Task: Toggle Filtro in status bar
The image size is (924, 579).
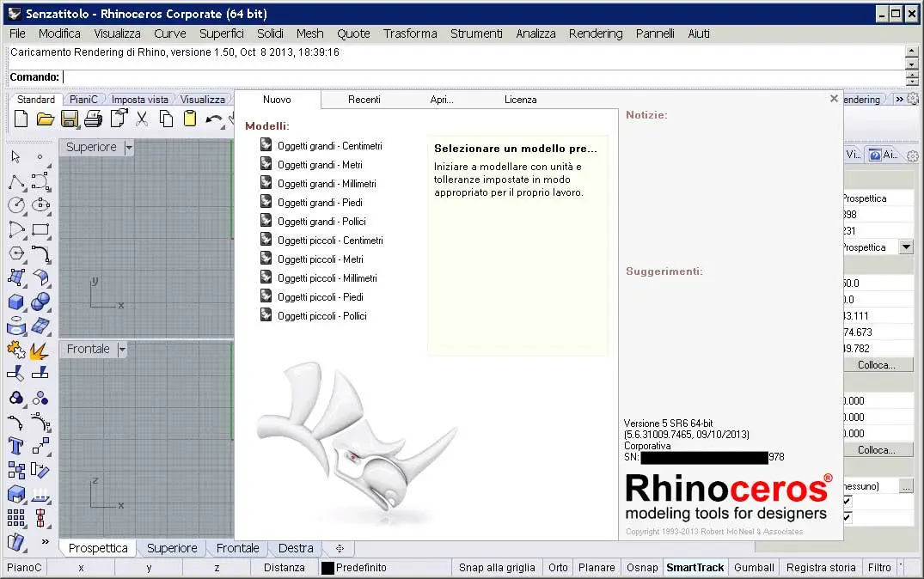Action: coord(879,567)
